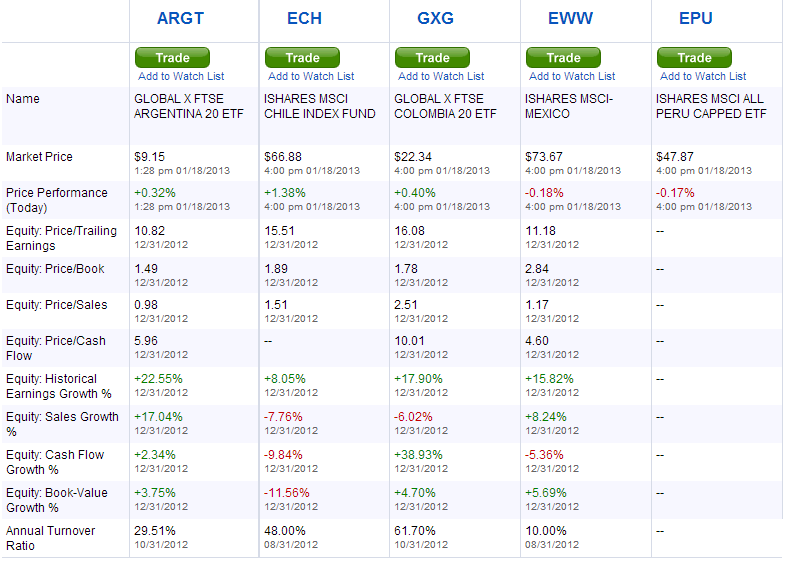Select the 48.00% annual turnover ratio
This screenshot has width=788, height=561.
(x=285, y=531)
